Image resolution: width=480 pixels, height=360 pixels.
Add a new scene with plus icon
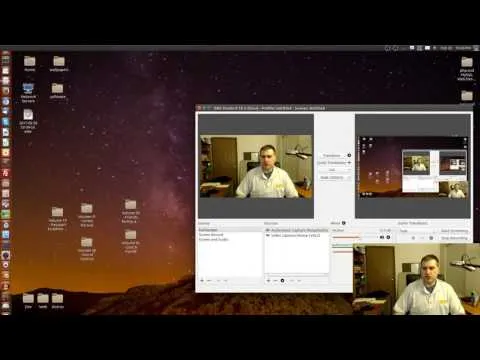tap(202, 281)
